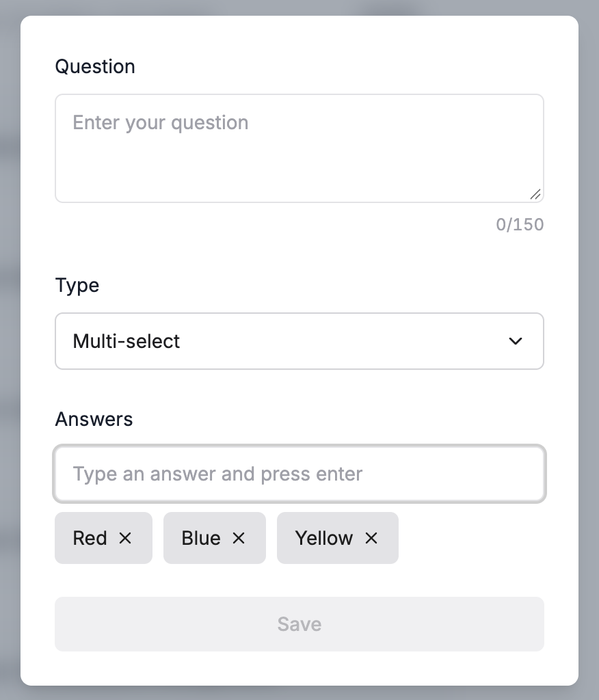Click the Answers field label
The width and height of the screenshot is (599, 700).
click(x=94, y=419)
